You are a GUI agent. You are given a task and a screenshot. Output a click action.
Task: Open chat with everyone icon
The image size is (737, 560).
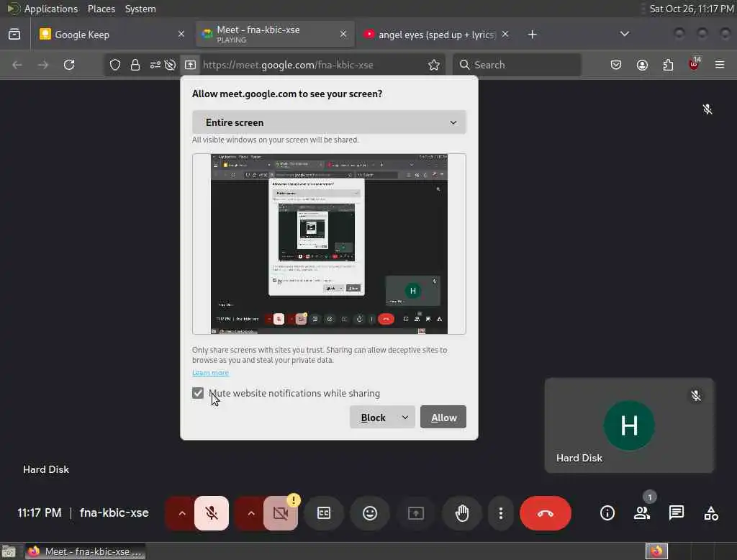(677, 513)
